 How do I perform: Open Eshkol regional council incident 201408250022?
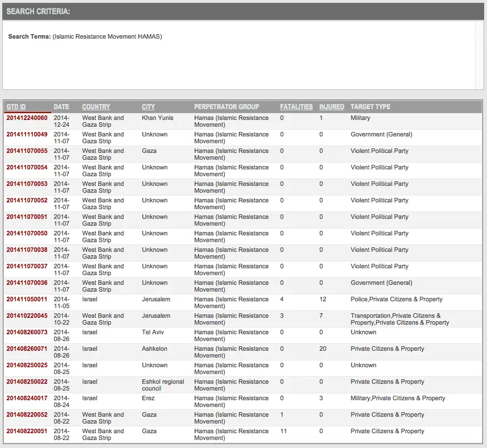coord(27,382)
